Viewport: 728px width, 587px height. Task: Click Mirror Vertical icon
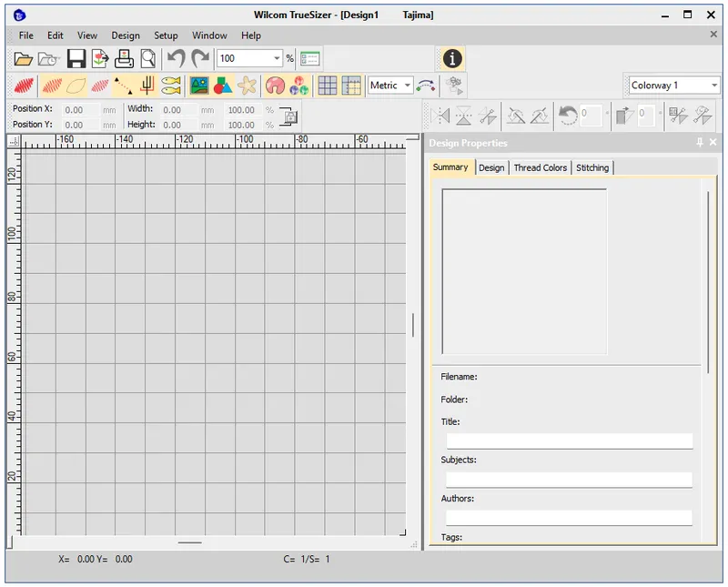(x=463, y=116)
